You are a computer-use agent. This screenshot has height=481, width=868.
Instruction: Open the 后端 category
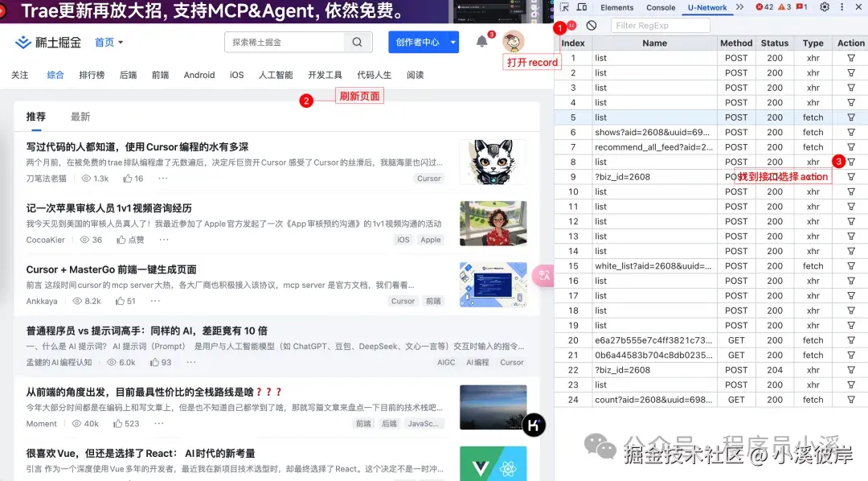click(128, 75)
